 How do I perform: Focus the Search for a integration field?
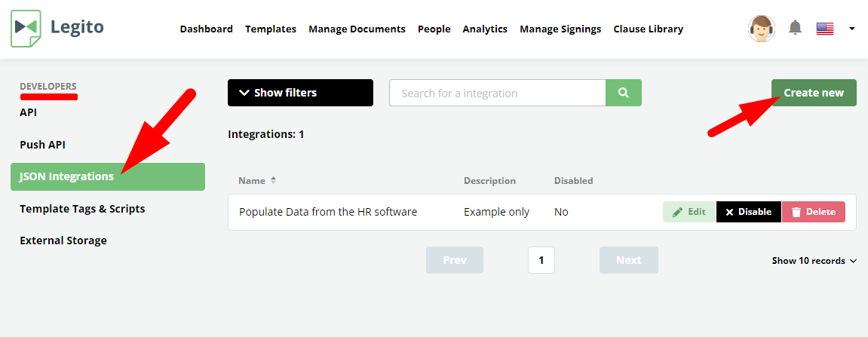click(497, 93)
